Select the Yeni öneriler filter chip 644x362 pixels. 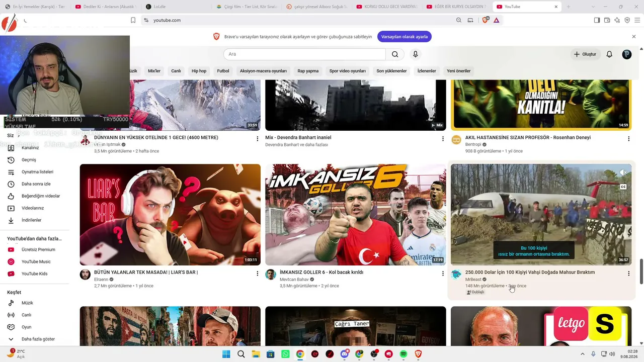tap(458, 71)
